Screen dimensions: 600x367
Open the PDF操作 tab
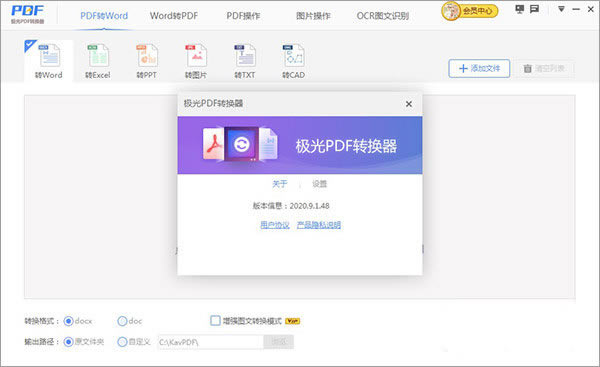(x=243, y=16)
